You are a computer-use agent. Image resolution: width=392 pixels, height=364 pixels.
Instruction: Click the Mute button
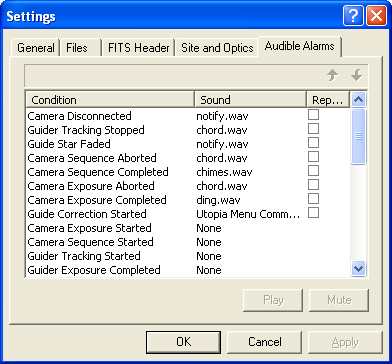pyautogui.click(x=339, y=300)
